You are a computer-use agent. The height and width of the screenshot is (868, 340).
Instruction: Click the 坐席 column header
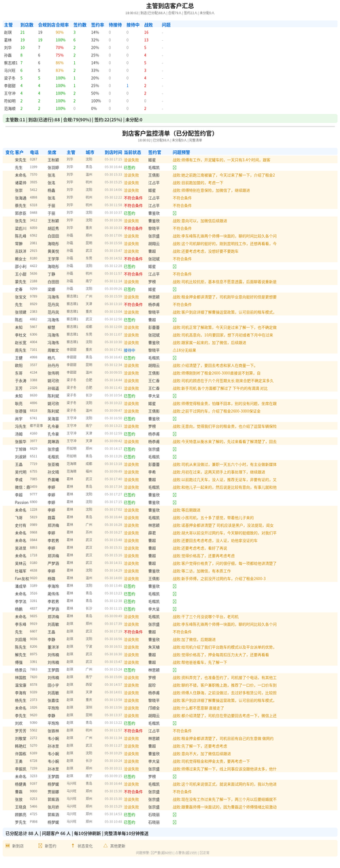click(x=52, y=152)
